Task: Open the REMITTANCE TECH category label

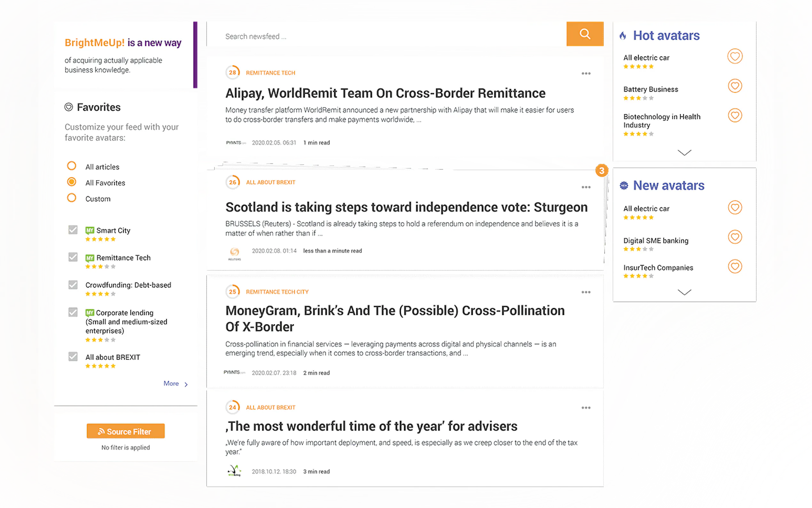Action: tap(270, 73)
